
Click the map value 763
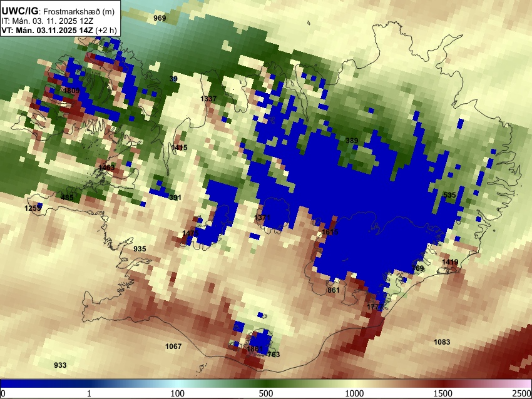(274, 355)
